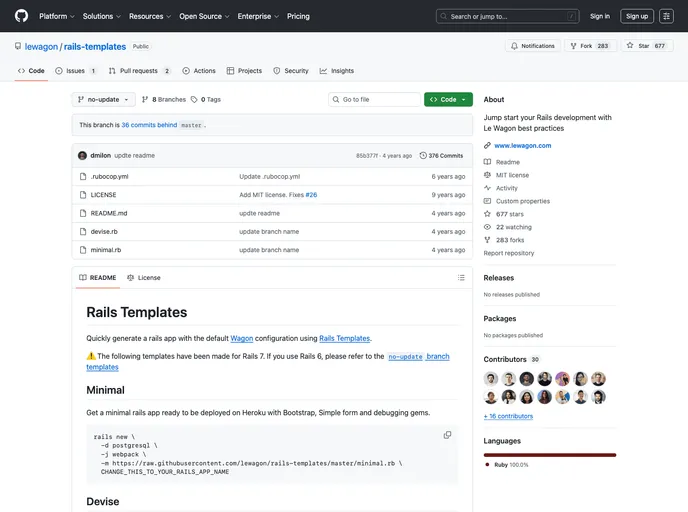Open the green Code dropdown
Viewport: 688px width, 512px height.
coord(448,100)
